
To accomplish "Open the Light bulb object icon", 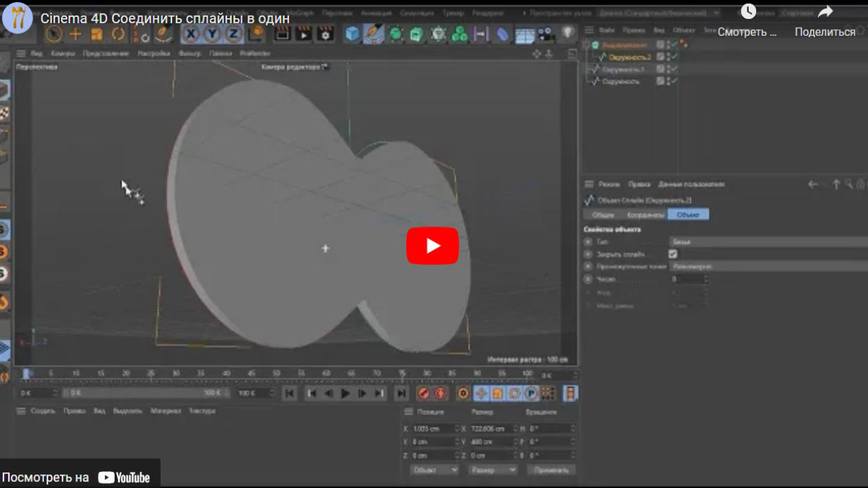I will 568,34.
